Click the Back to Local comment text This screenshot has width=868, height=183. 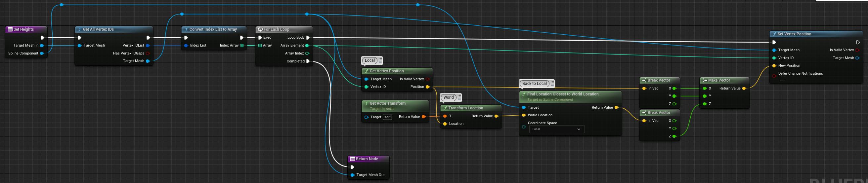tap(534, 84)
